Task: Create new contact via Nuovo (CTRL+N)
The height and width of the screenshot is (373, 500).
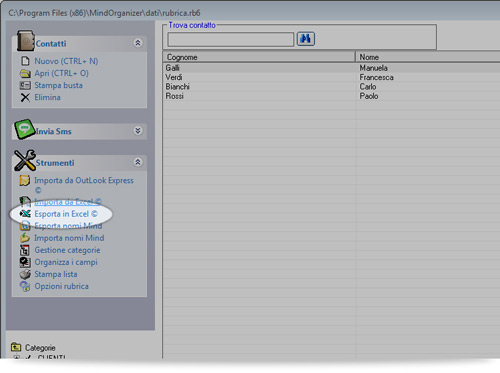Action: click(66, 61)
